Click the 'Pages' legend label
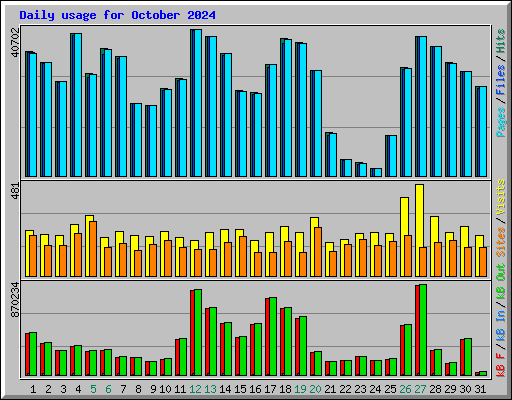The image size is (512, 400). (501, 122)
